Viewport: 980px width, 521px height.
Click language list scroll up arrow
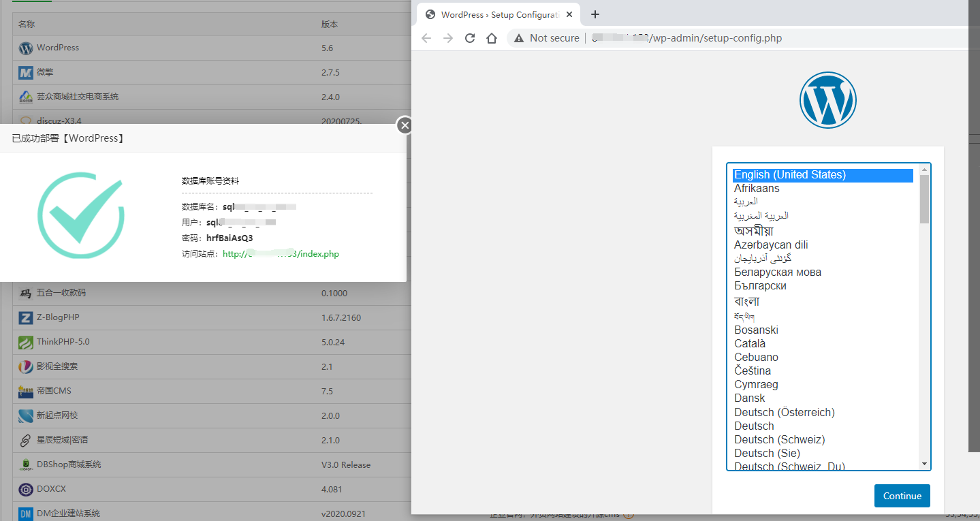pyautogui.click(x=924, y=170)
